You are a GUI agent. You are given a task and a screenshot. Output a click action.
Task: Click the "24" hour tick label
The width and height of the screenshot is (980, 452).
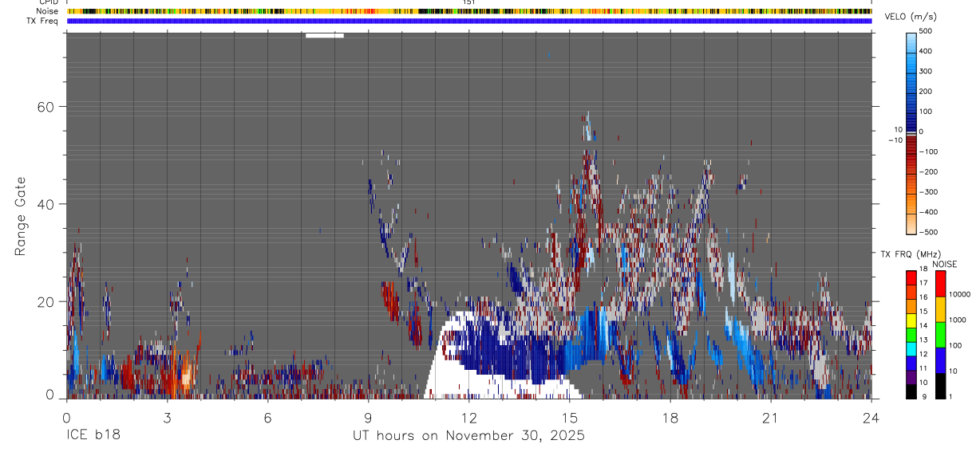[x=871, y=417]
